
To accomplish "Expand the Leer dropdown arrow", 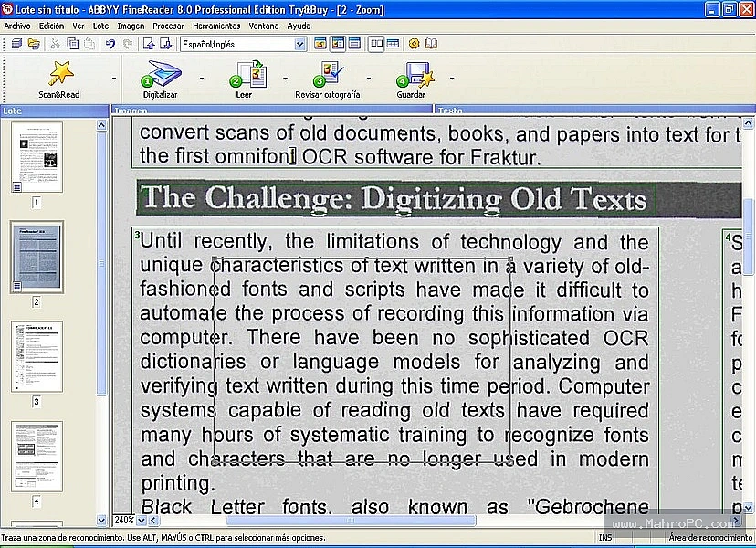I will tap(285, 79).
